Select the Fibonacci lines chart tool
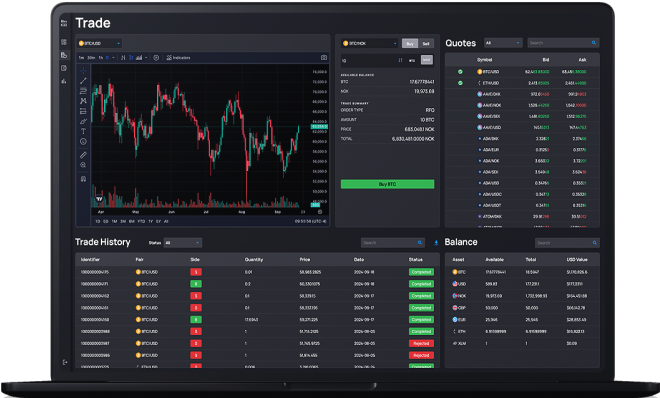This screenshot has height=398, width=660. (x=83, y=90)
